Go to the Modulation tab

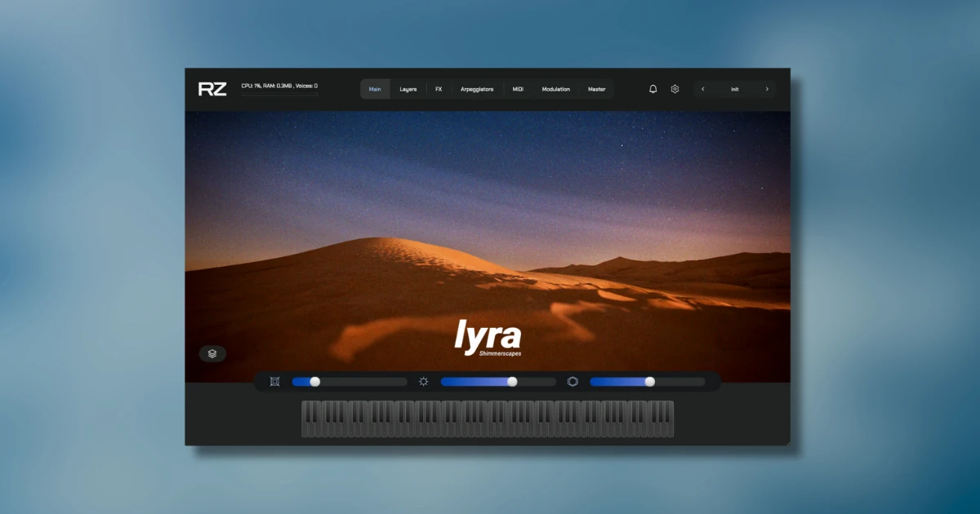pyautogui.click(x=556, y=89)
